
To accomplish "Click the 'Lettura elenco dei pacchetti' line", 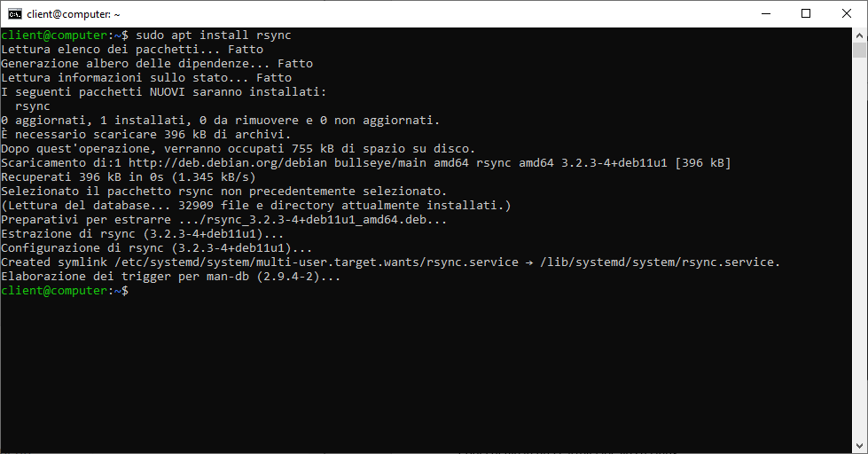I will click(132, 50).
